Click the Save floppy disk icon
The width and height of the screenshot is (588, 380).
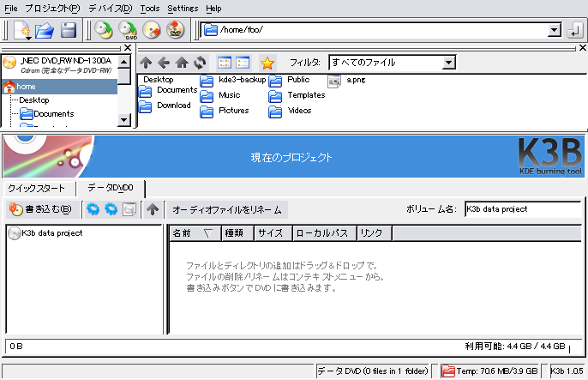point(68,31)
